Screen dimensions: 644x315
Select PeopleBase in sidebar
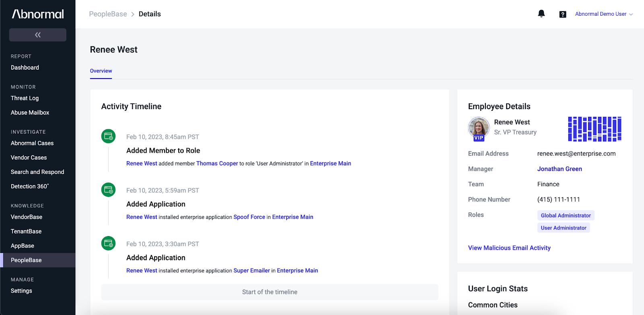click(38, 260)
